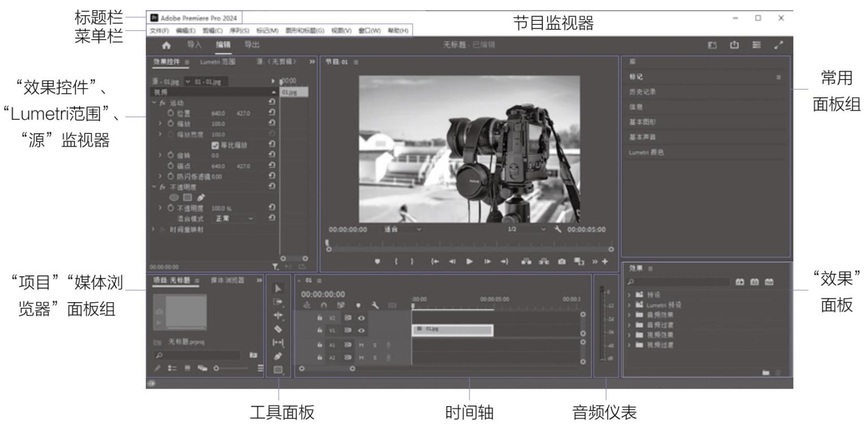Select the Pen tool in tools panel
Screen dimensions: 868x431
coord(277,356)
